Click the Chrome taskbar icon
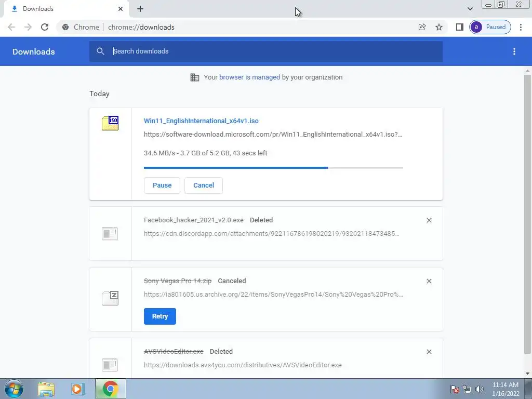This screenshot has height=399, width=532. pyautogui.click(x=111, y=389)
